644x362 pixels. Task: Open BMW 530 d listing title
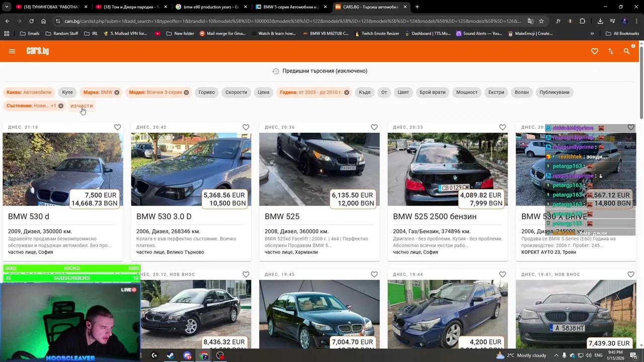coord(29,217)
